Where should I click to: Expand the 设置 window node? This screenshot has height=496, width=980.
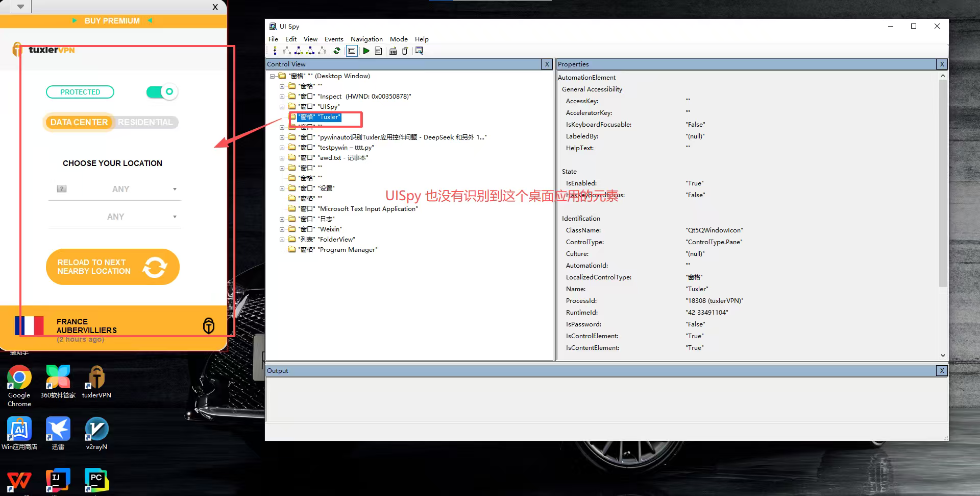282,188
